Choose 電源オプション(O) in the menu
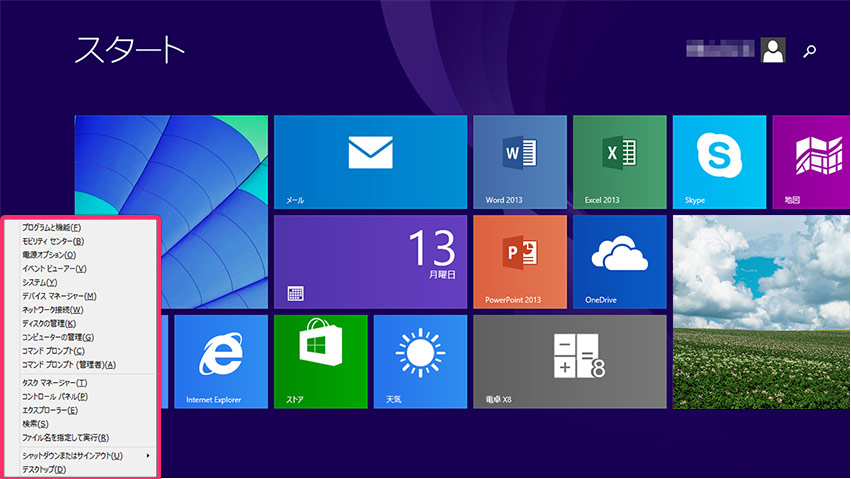This screenshot has width=851, height=479. 49,254
